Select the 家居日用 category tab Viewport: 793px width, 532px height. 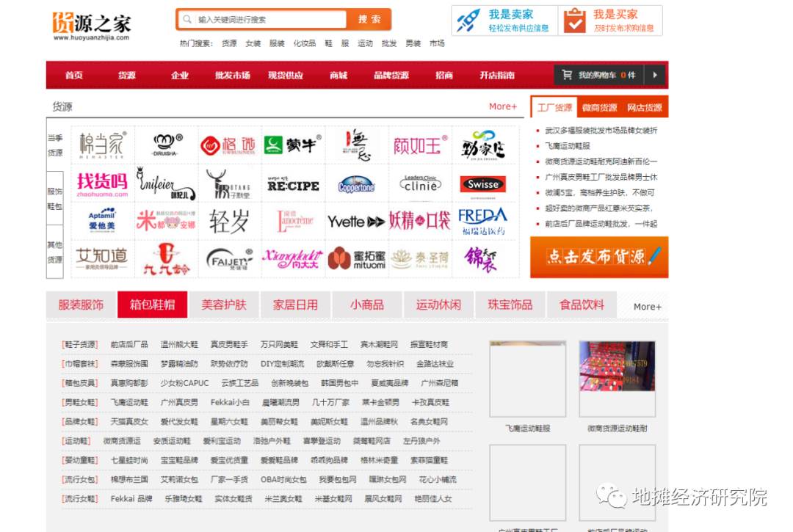pos(295,305)
